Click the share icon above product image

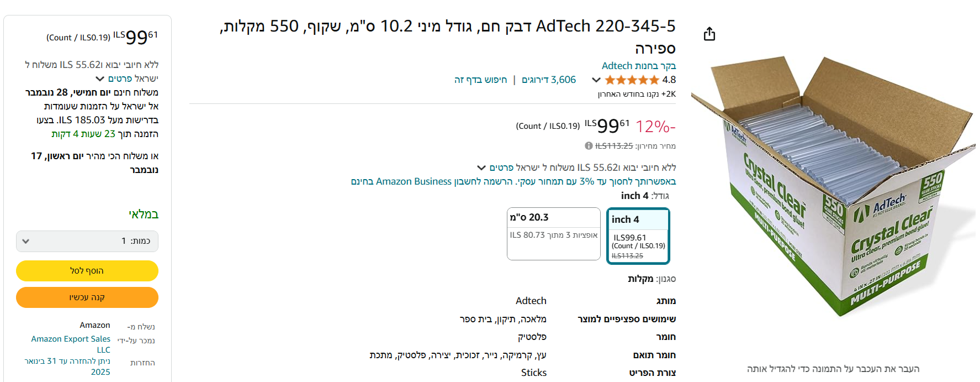point(709,34)
